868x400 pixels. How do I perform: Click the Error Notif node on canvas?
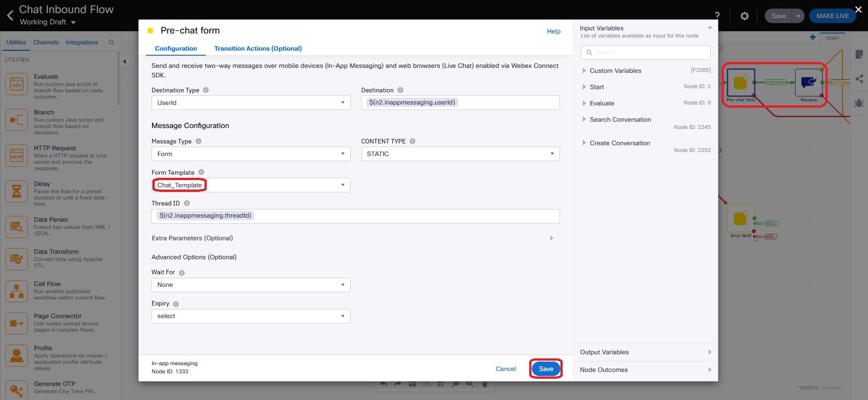pos(741,219)
